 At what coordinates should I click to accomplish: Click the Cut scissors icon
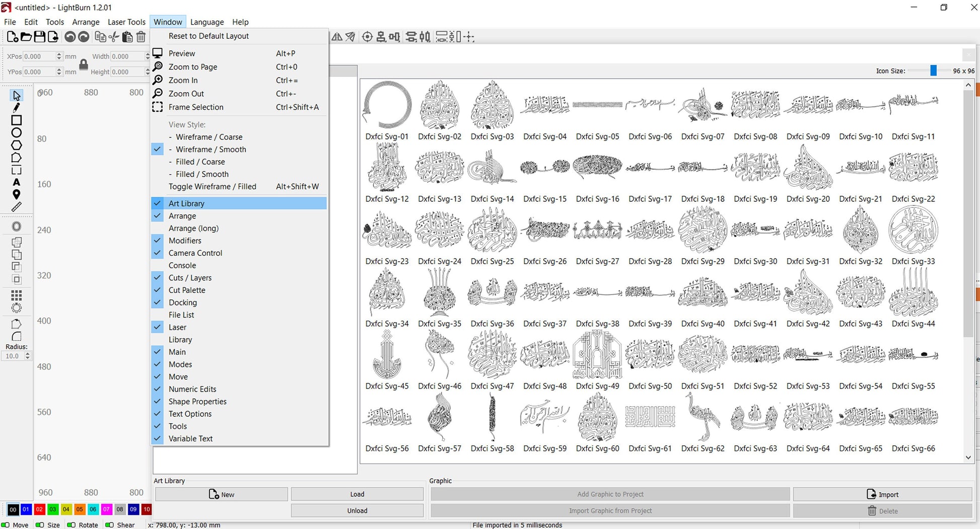click(x=114, y=37)
